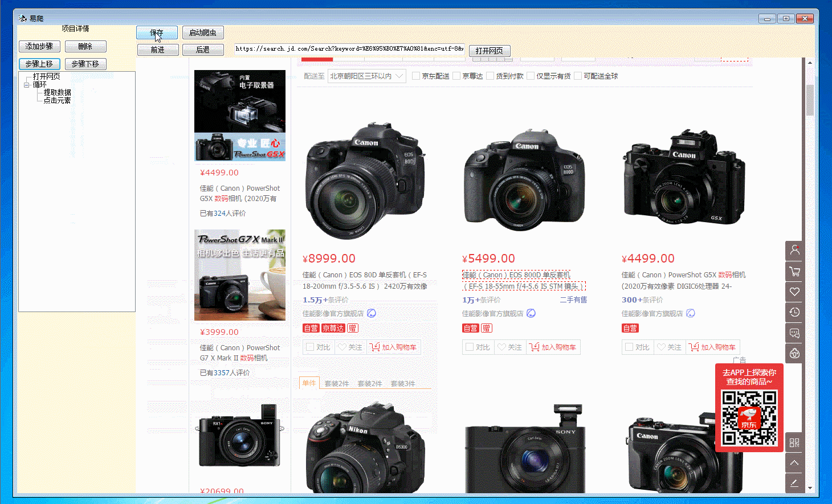This screenshot has height=504, width=832.
Task: Click the chat icon beside ¥4499 store name
Action: [691, 313]
